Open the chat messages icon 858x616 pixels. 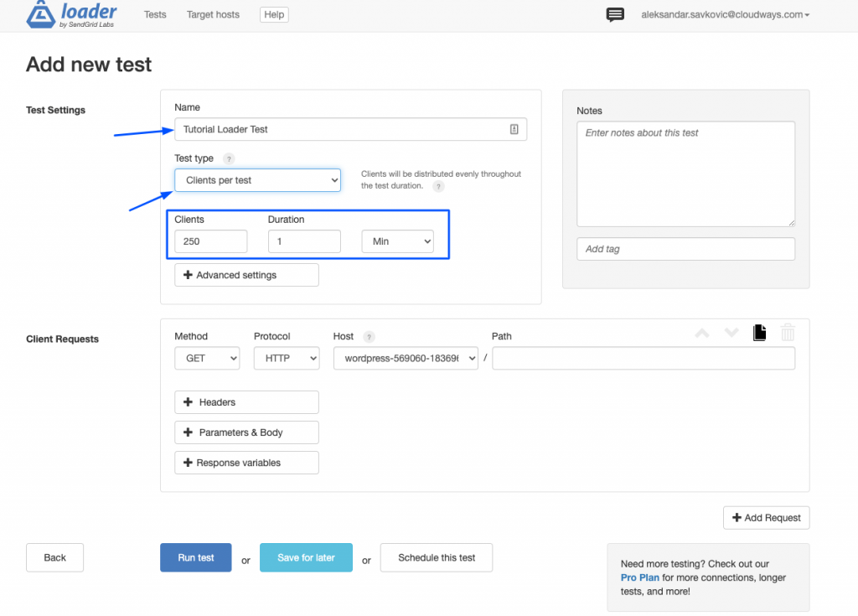[615, 14]
